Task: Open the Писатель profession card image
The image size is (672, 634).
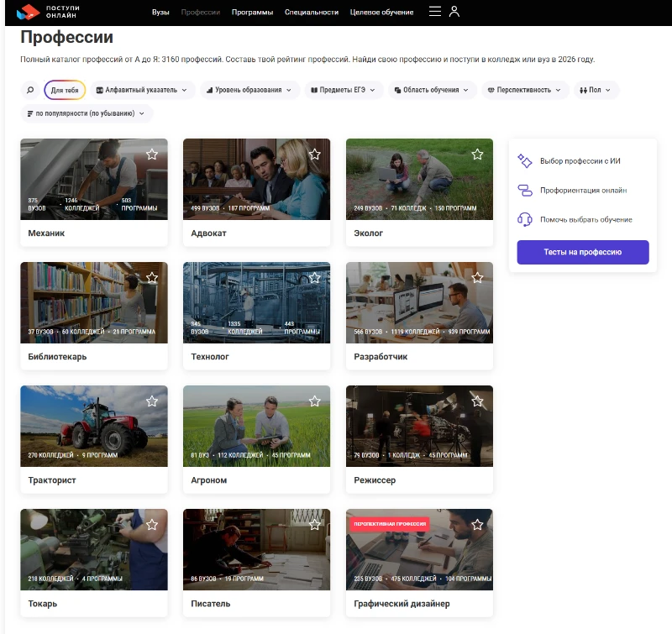Action: 257,550
